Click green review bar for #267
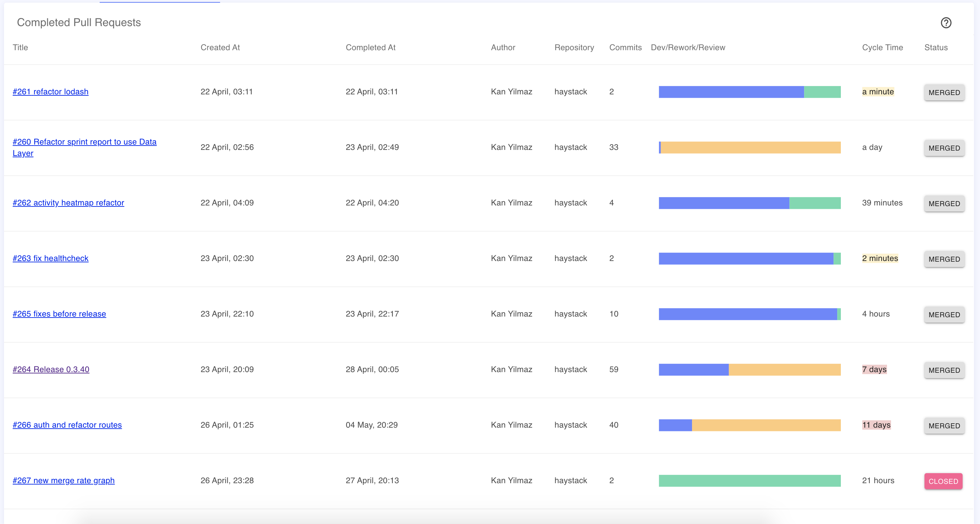Viewport: 980px width, 524px height. pyautogui.click(x=750, y=481)
